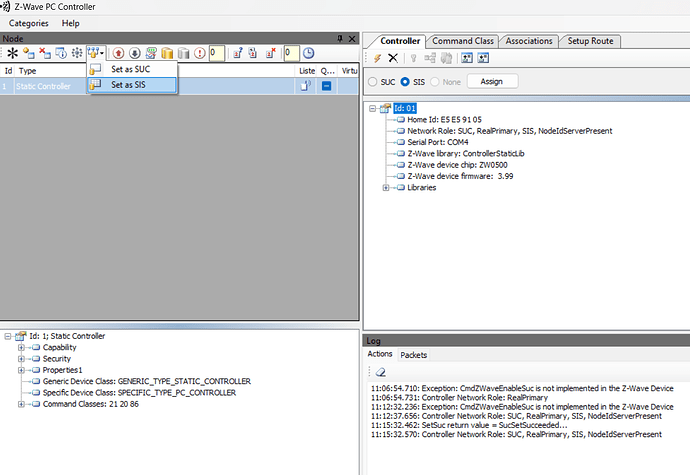Image resolution: width=690 pixels, height=475 pixels.
Task: Pin the Node panel with pushpin icon
Action: click(x=340, y=39)
